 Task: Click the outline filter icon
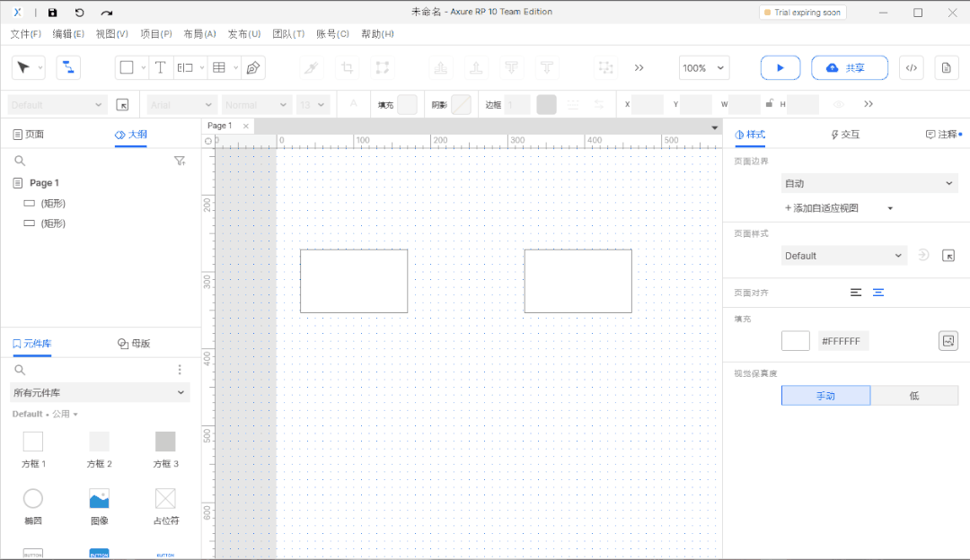pyautogui.click(x=180, y=161)
